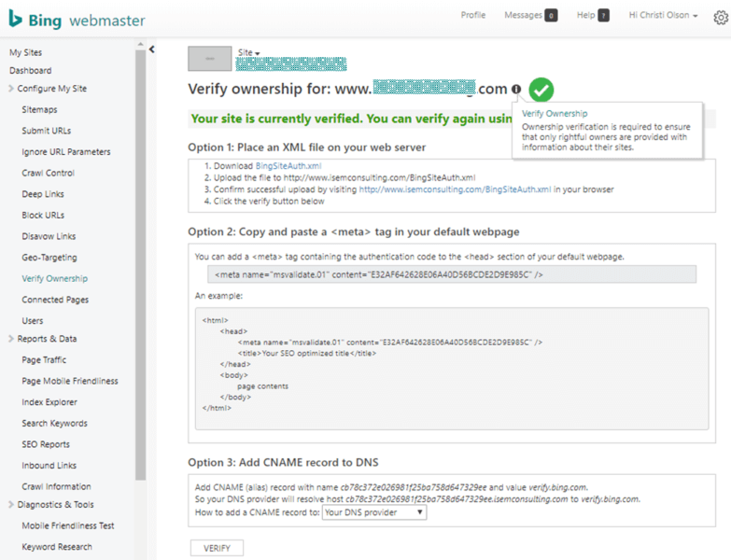
Task: Select Verify Ownership in sidebar
Action: [54, 278]
